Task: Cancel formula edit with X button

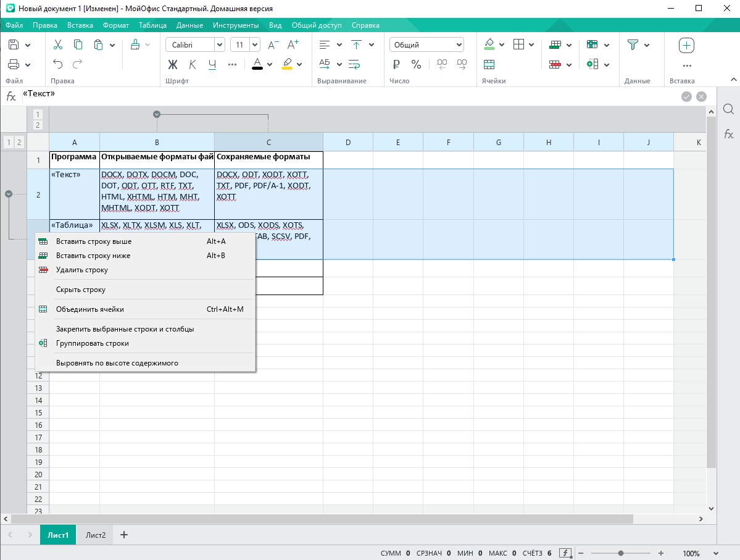Action: pos(702,97)
